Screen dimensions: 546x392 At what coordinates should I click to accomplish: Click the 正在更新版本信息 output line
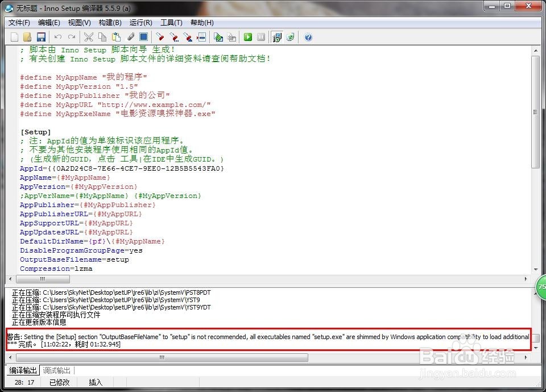point(39,322)
